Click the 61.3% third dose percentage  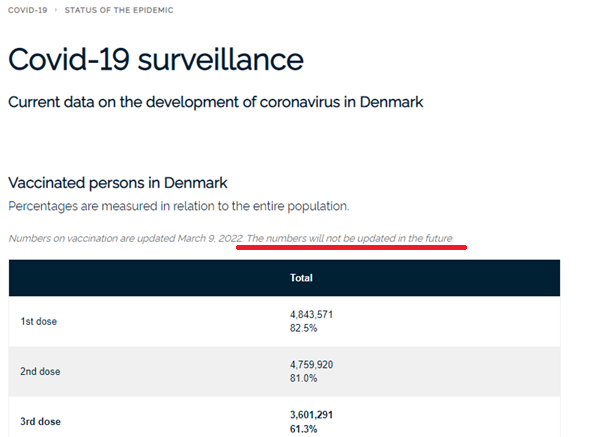[303, 429]
